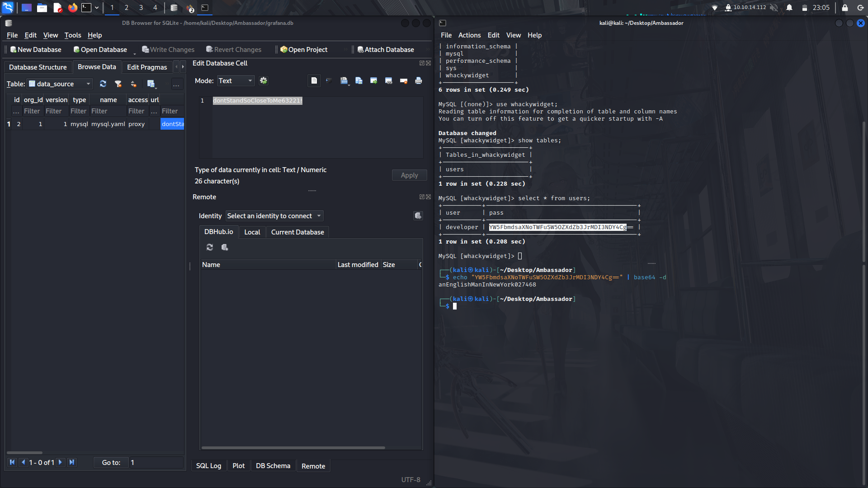This screenshot has width=868, height=488.
Task: Open the Actions menu in the terminal
Action: coord(469,35)
